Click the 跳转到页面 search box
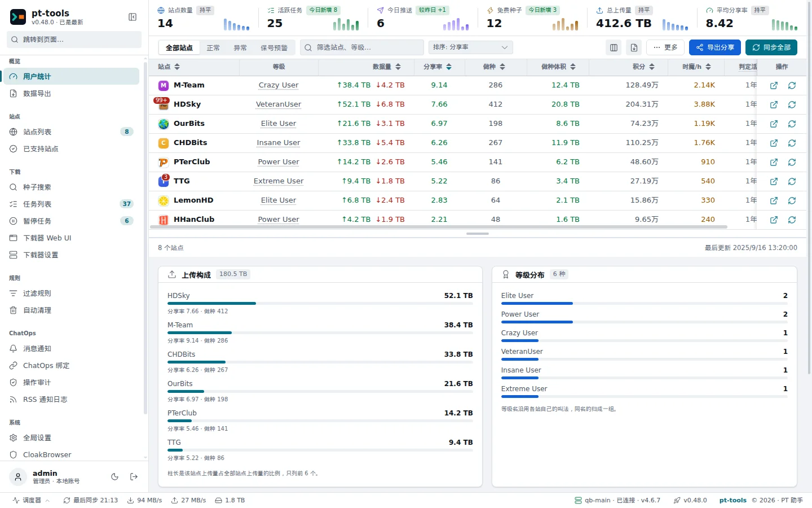The height and width of the screenshot is (508, 812). pyautogui.click(x=74, y=40)
